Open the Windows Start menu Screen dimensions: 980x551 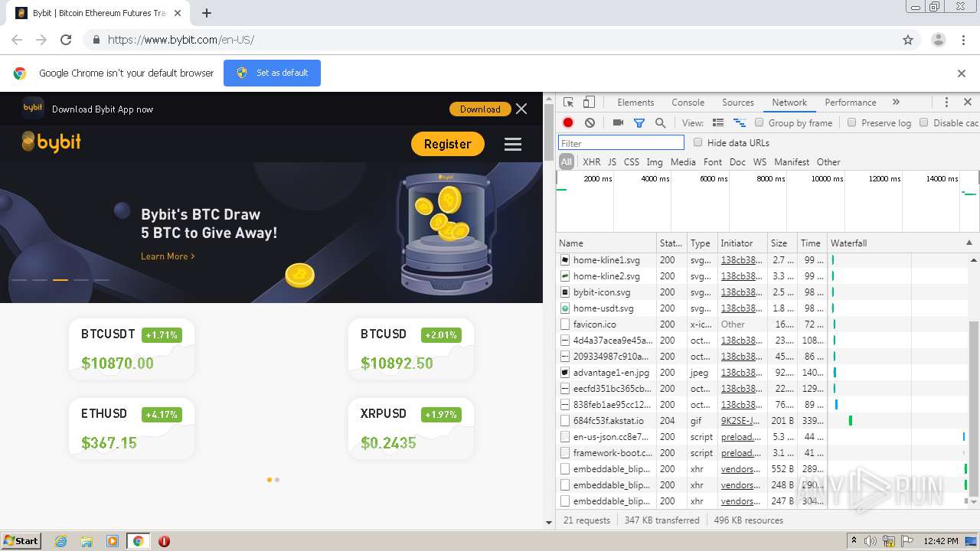pyautogui.click(x=21, y=541)
